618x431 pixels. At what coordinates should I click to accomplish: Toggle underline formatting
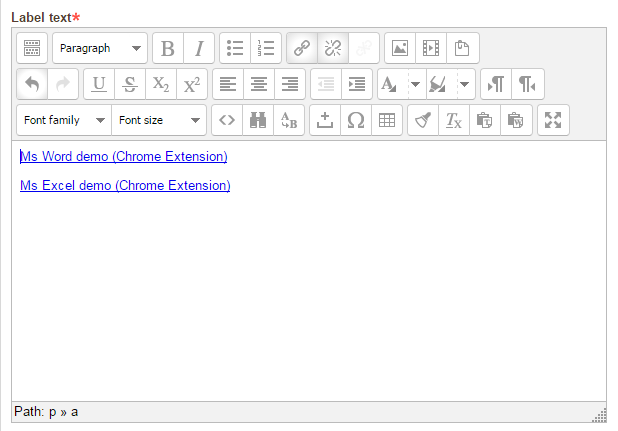pyautogui.click(x=99, y=84)
